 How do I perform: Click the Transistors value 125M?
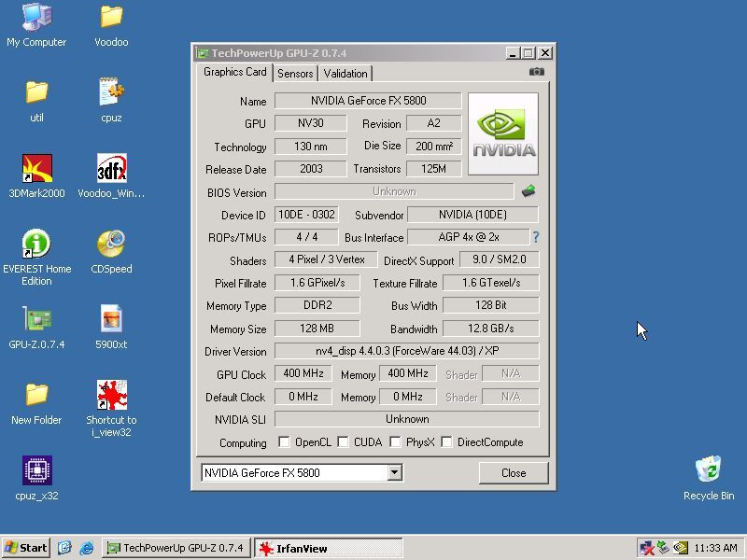point(434,169)
